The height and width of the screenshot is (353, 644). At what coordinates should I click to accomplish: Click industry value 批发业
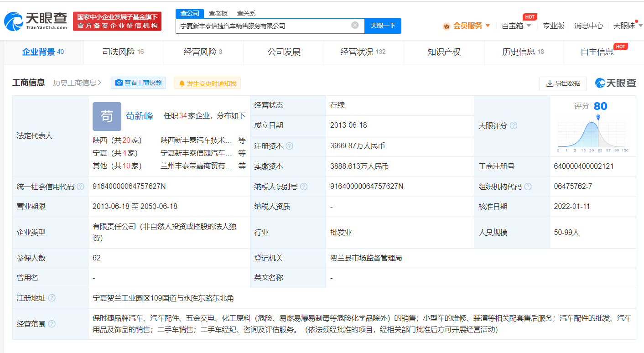341,233
